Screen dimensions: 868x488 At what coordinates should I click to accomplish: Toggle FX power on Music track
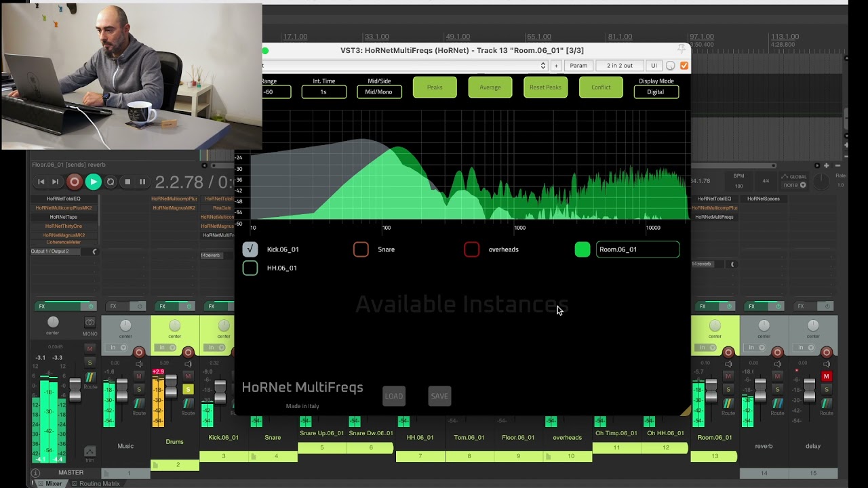[140, 306]
